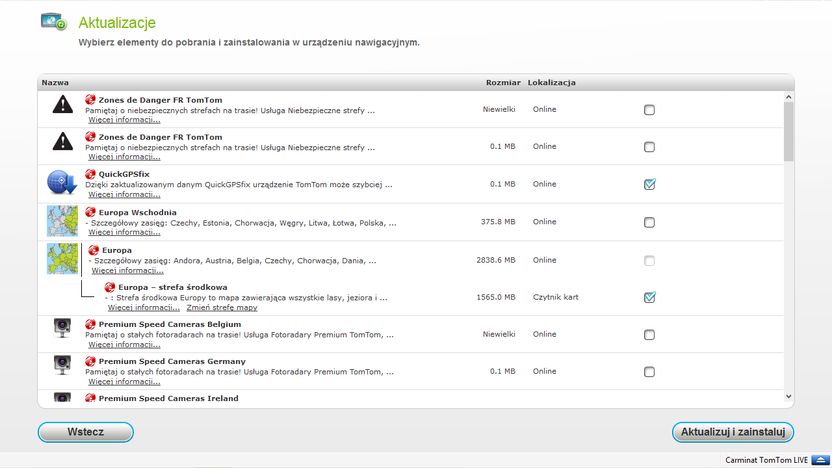Select the QuickGPSfix title text
Viewport: 832px width, 468px height.
tap(124, 174)
